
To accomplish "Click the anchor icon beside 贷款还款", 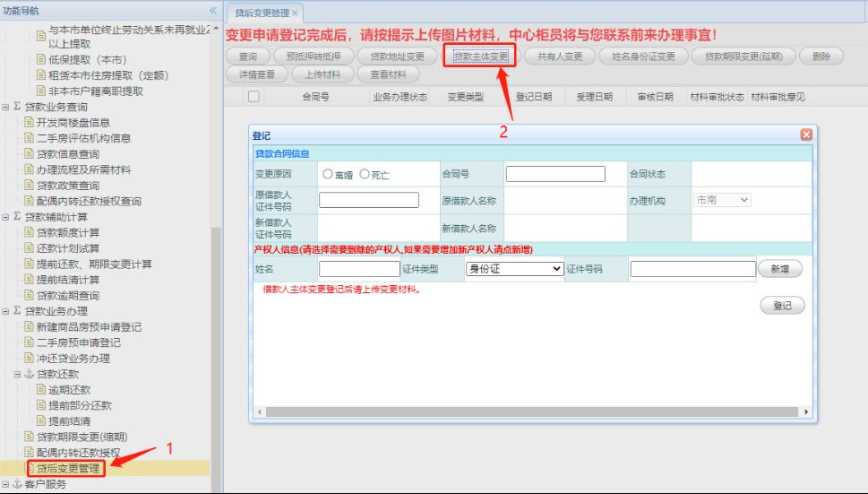I will click(x=30, y=374).
